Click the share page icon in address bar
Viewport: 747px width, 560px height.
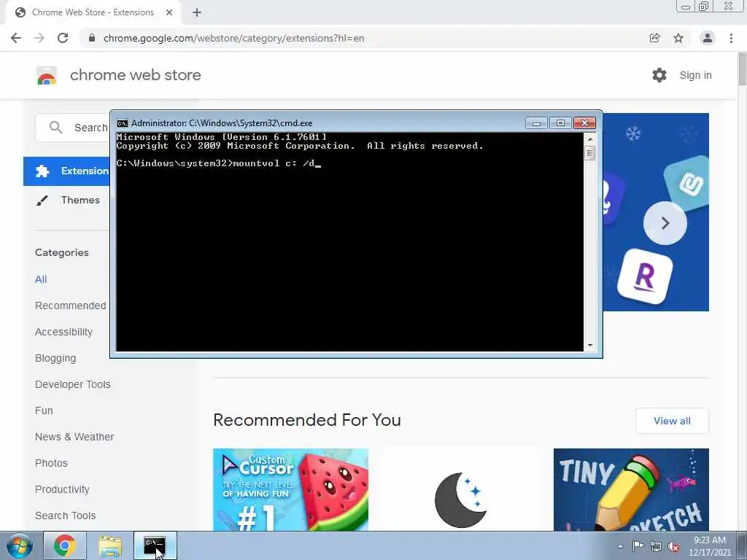pos(655,38)
